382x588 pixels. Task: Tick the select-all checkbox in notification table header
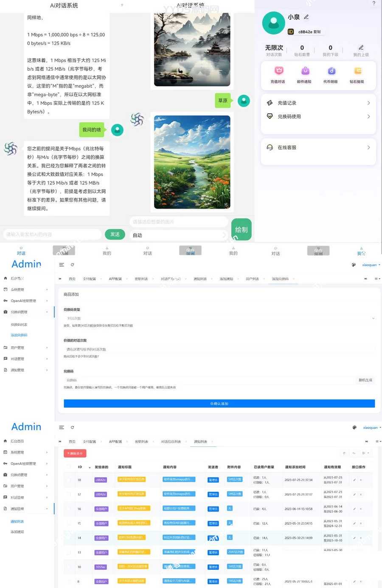pyautogui.click(x=68, y=467)
